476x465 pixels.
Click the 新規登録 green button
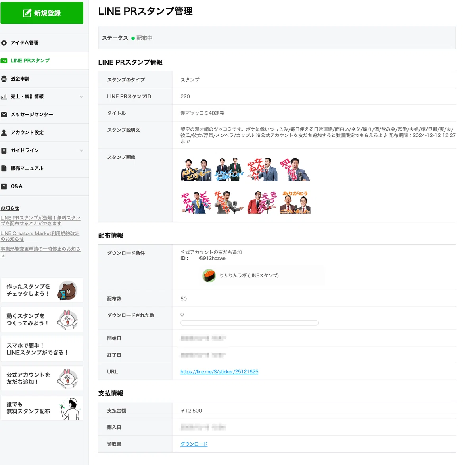point(42,13)
